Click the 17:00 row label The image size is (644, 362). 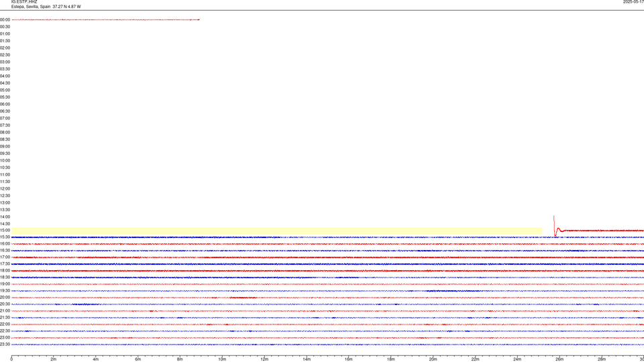click(5, 257)
